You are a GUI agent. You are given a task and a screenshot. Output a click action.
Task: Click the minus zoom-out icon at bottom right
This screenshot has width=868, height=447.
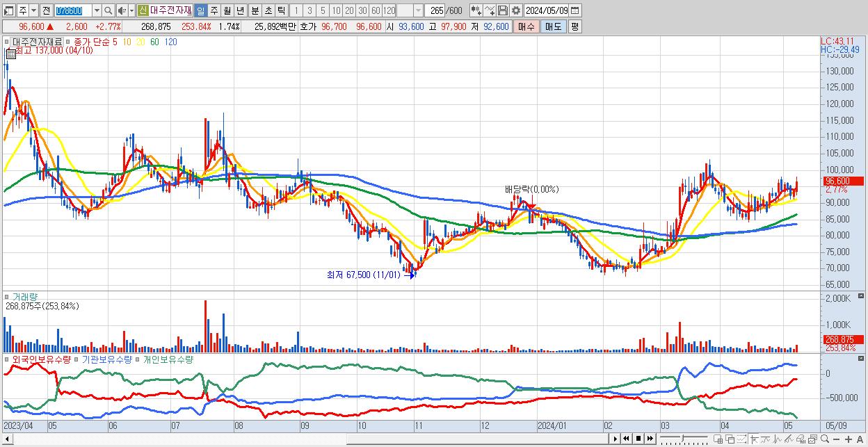[836, 439]
